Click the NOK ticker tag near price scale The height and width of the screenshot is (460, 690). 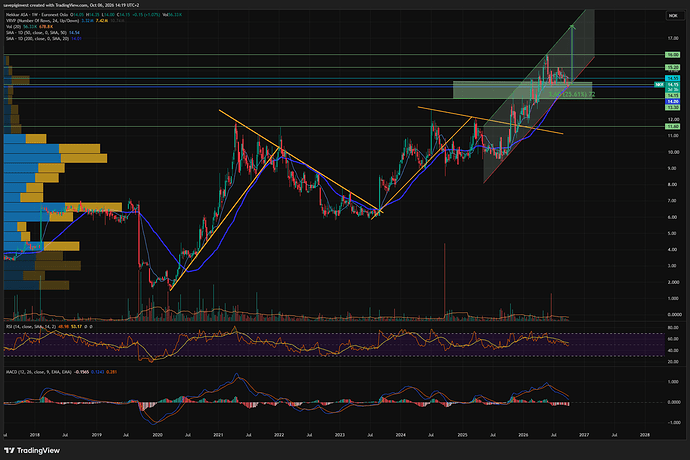[659, 84]
